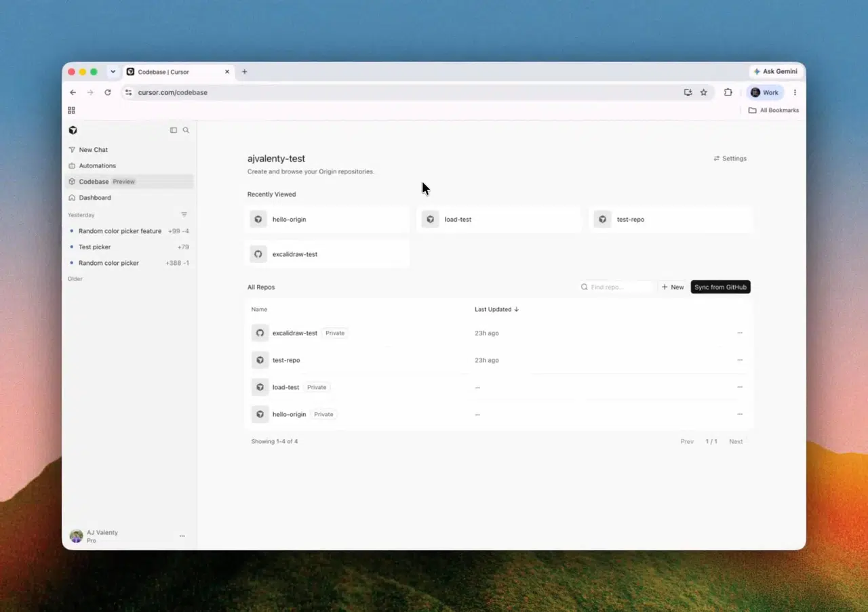Open apps grid icon in bookmarks bar

pyautogui.click(x=71, y=110)
